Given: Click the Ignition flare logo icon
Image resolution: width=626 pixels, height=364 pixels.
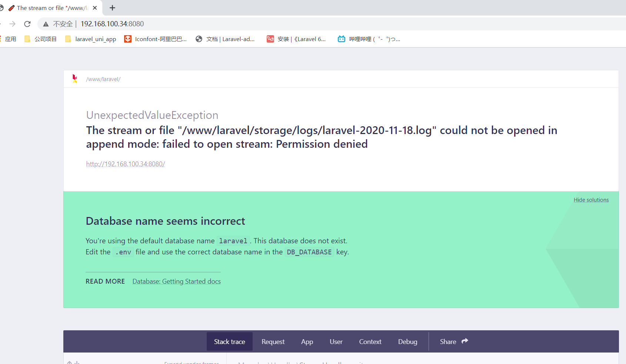Looking at the screenshot, I should tap(75, 79).
